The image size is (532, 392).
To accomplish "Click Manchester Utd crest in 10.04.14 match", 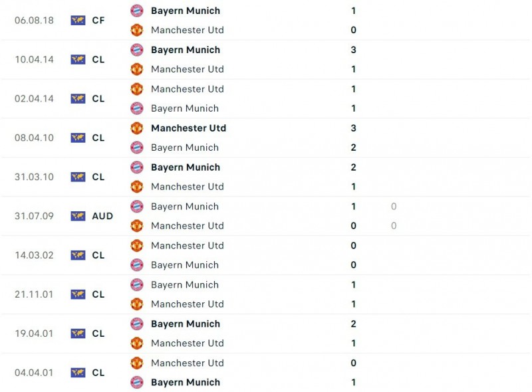I will click(136, 69).
